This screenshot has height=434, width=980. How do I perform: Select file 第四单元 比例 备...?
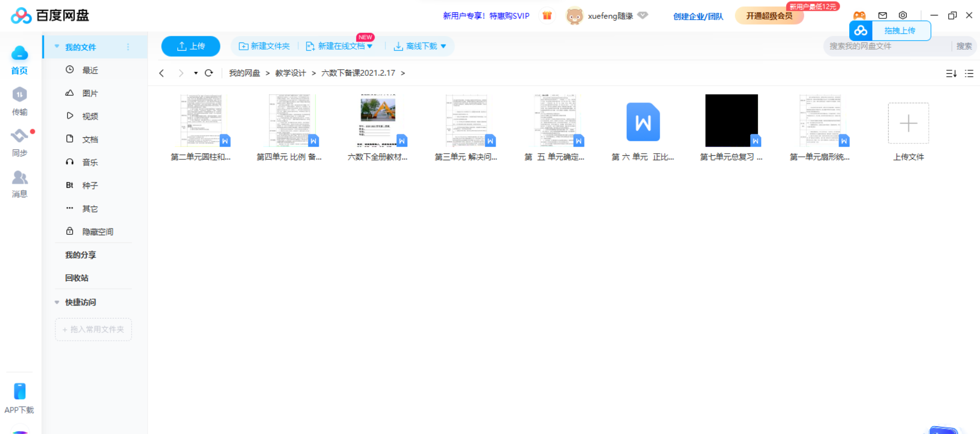click(289, 128)
